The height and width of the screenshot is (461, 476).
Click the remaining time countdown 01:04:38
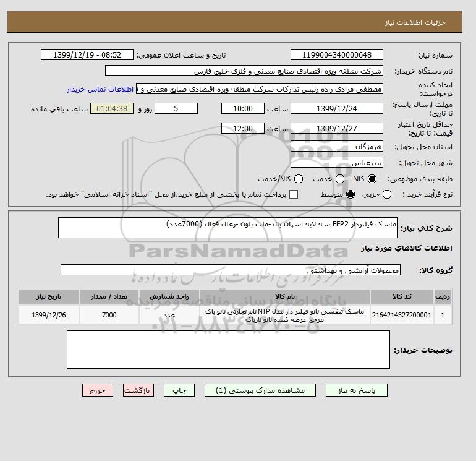tap(112, 108)
